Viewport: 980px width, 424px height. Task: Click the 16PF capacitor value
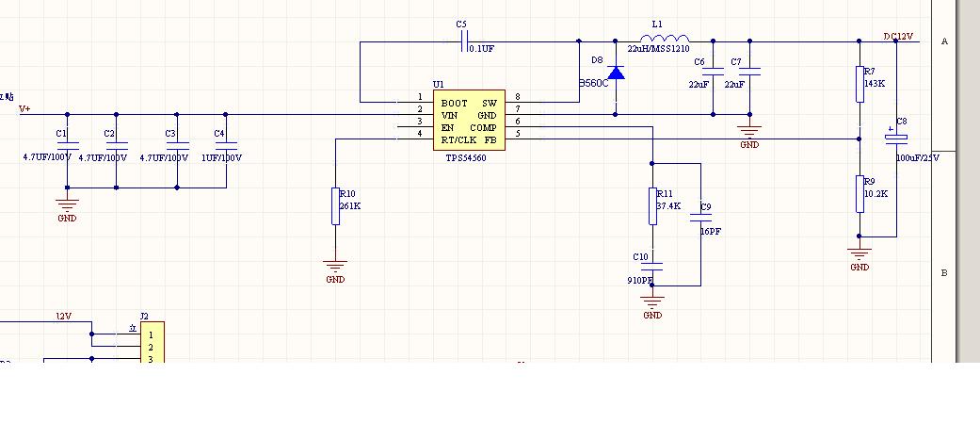click(x=712, y=232)
